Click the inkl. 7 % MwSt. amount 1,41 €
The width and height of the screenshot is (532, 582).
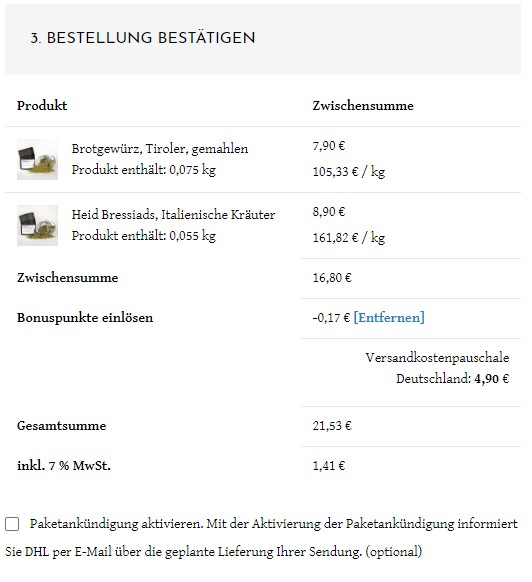[329, 466]
